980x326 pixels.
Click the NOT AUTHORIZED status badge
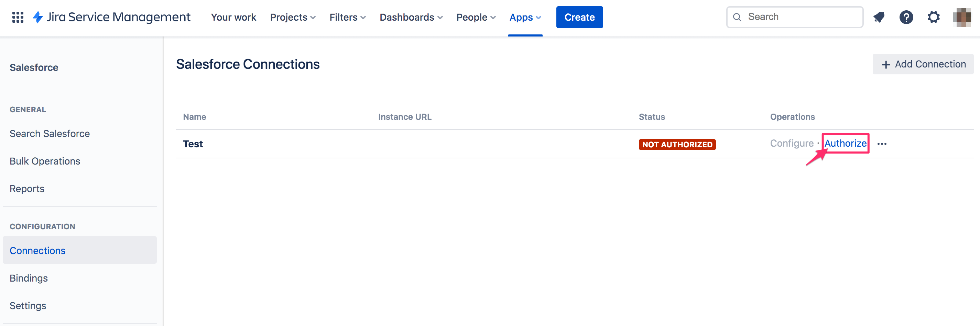coord(677,144)
